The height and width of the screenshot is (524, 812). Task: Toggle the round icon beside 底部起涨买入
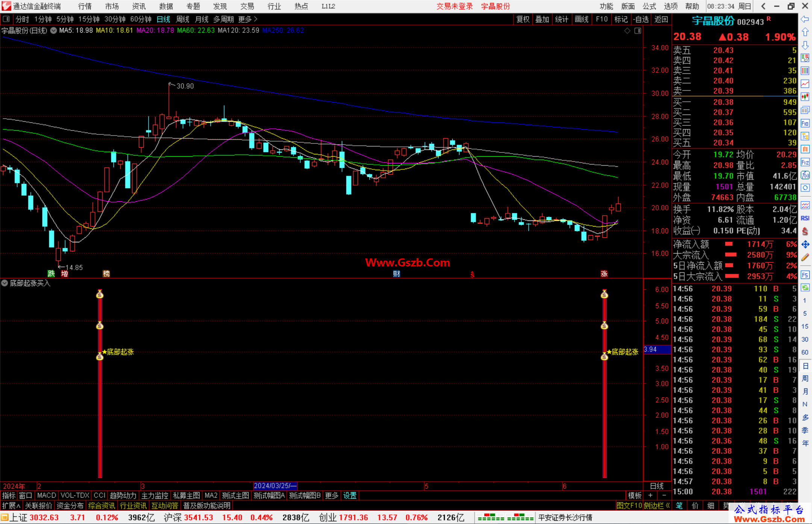(5, 283)
